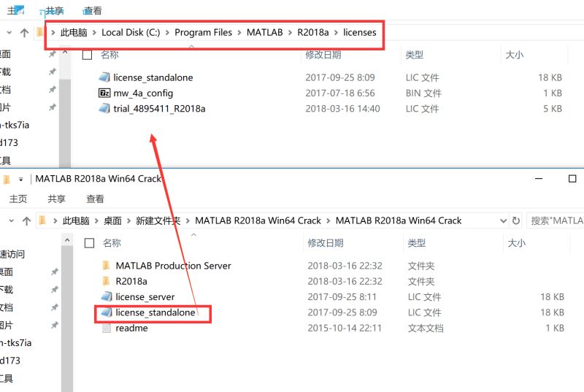Expand chevron after Local Disk (C:)
The height and width of the screenshot is (392, 584).
[x=168, y=33]
